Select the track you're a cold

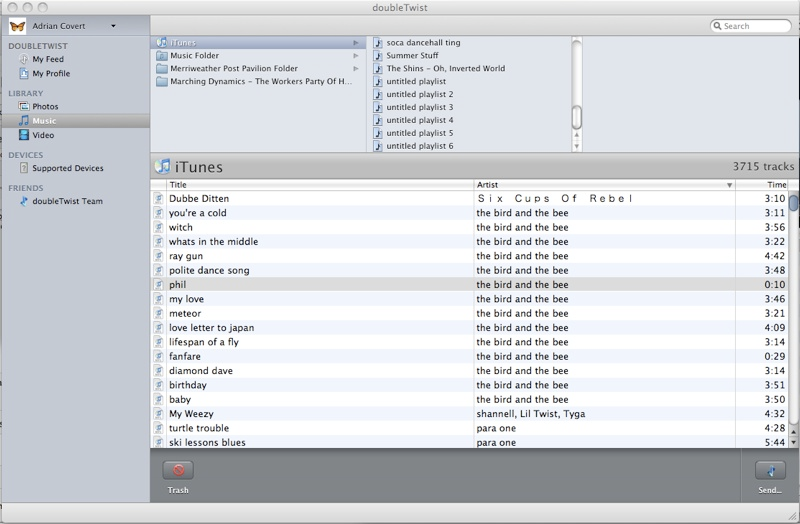pyautogui.click(x=469, y=213)
